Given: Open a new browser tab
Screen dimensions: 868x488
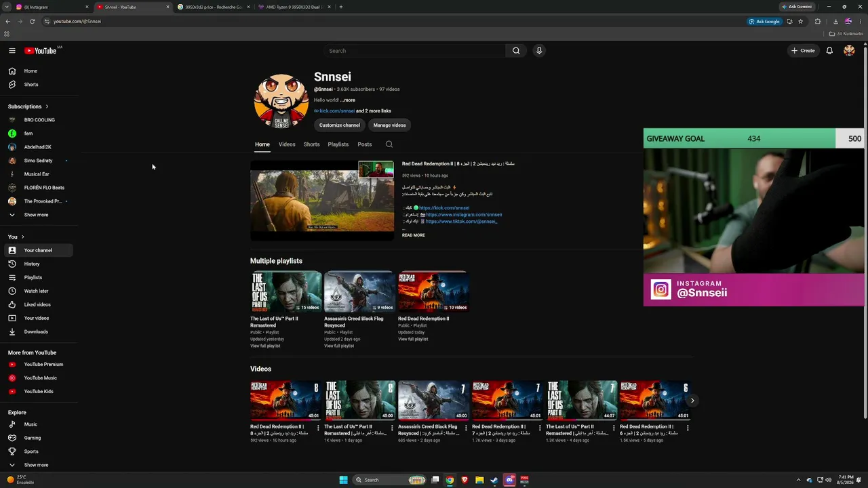Looking at the screenshot, I should click(x=341, y=7).
